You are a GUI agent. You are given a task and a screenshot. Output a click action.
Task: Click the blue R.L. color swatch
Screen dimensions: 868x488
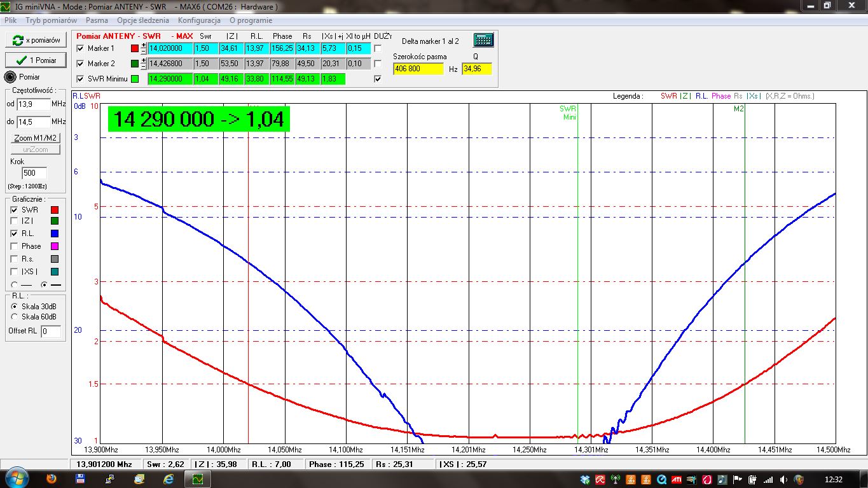coord(54,234)
